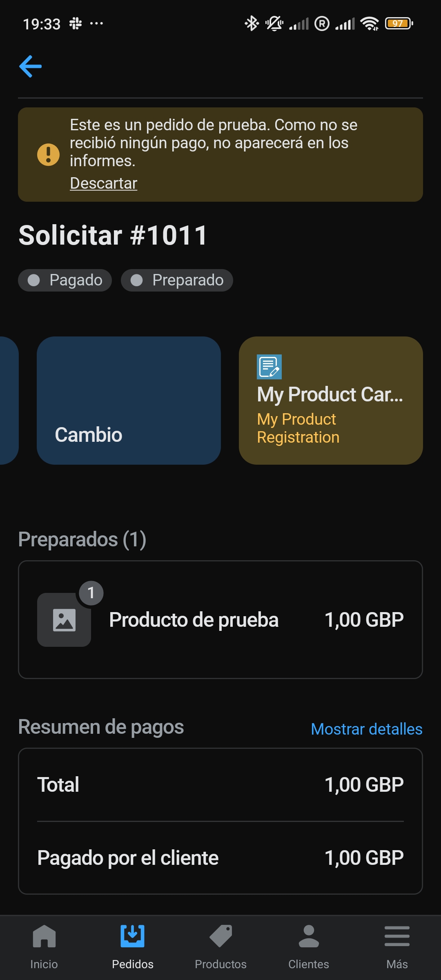Screen dimensions: 441x980
Task: Expand payment summary with Mostrar detalles
Action: (x=366, y=729)
